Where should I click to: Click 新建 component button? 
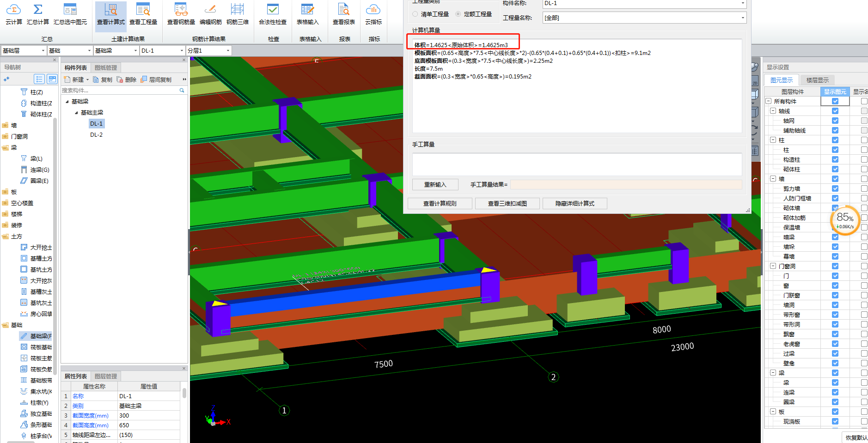pos(76,79)
